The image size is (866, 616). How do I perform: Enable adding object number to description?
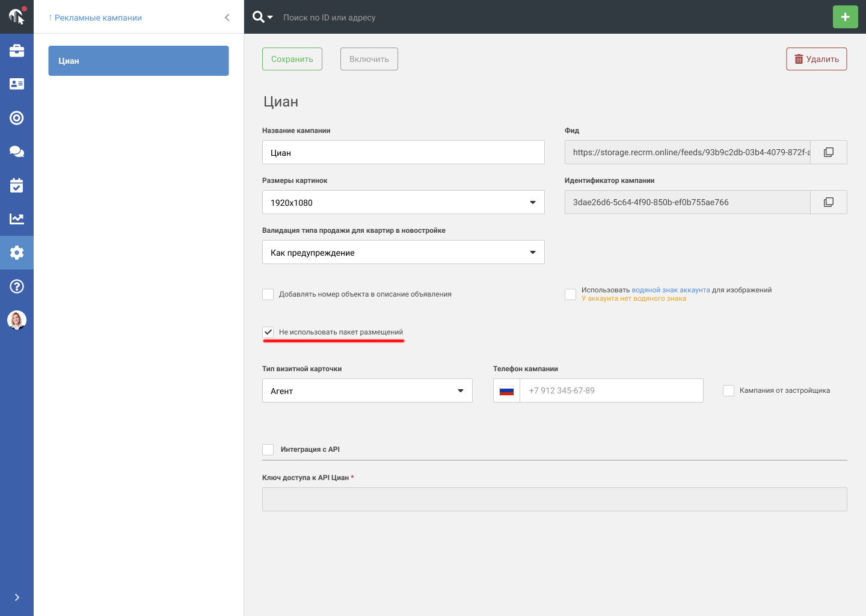point(268,294)
